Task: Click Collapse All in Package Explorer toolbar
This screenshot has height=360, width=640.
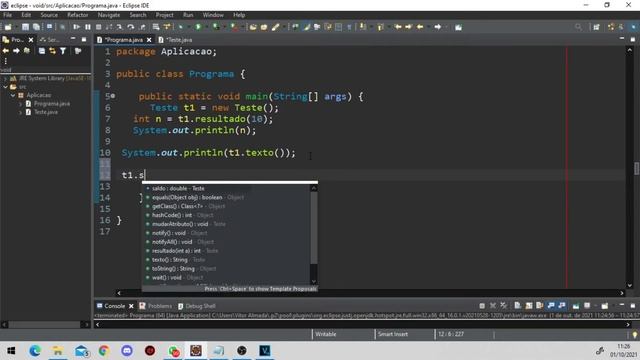Action: point(42,51)
